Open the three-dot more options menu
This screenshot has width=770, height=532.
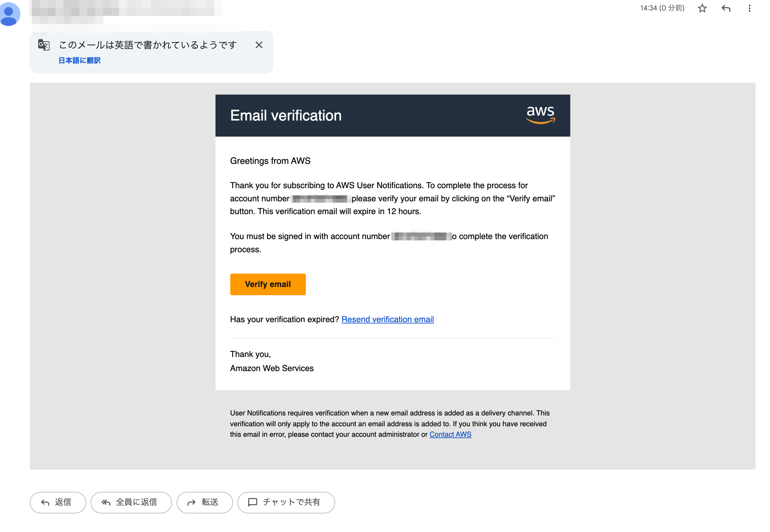click(749, 8)
